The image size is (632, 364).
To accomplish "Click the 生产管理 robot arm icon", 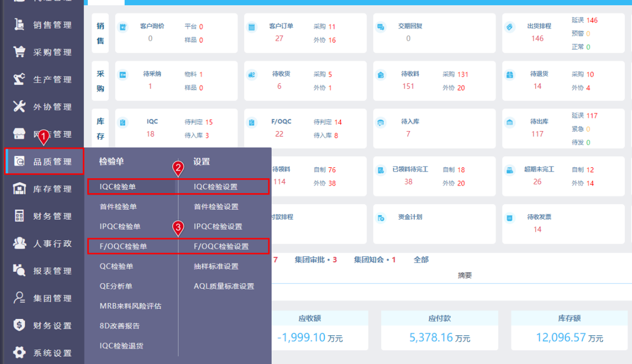I will point(19,79).
